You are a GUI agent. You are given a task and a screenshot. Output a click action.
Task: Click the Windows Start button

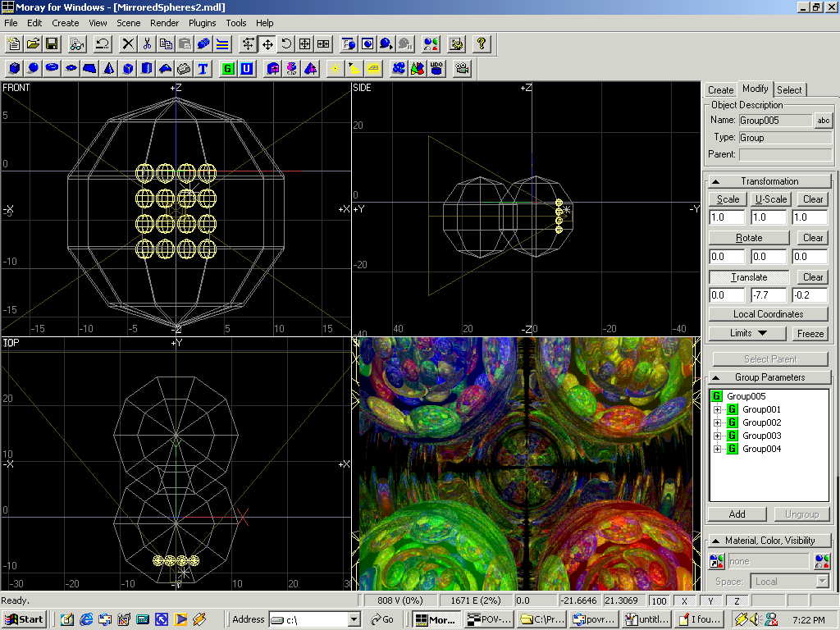[25, 619]
